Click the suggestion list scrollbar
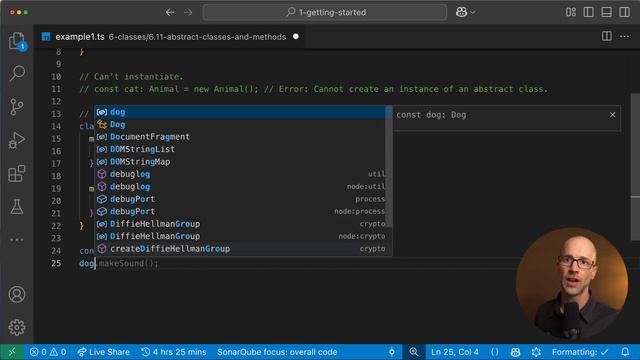Screen dimensions: 640x360 (389, 167)
